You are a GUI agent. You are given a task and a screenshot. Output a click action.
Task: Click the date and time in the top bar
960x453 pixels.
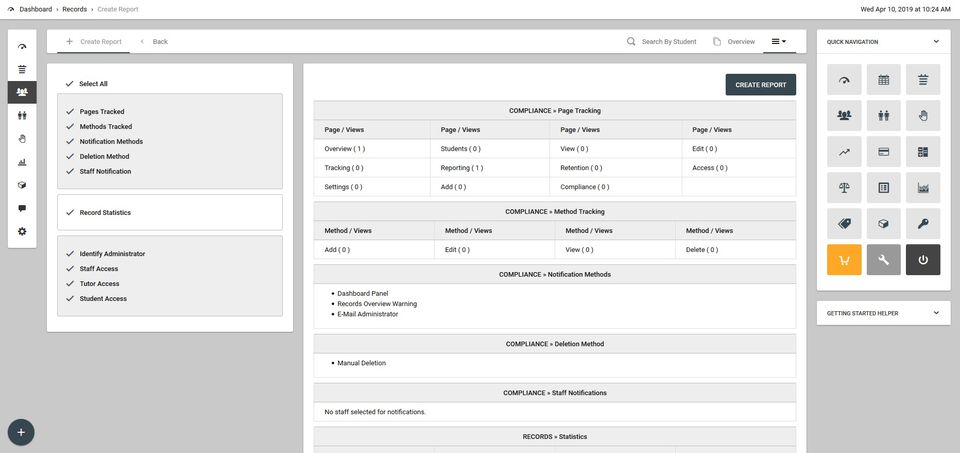click(x=906, y=9)
